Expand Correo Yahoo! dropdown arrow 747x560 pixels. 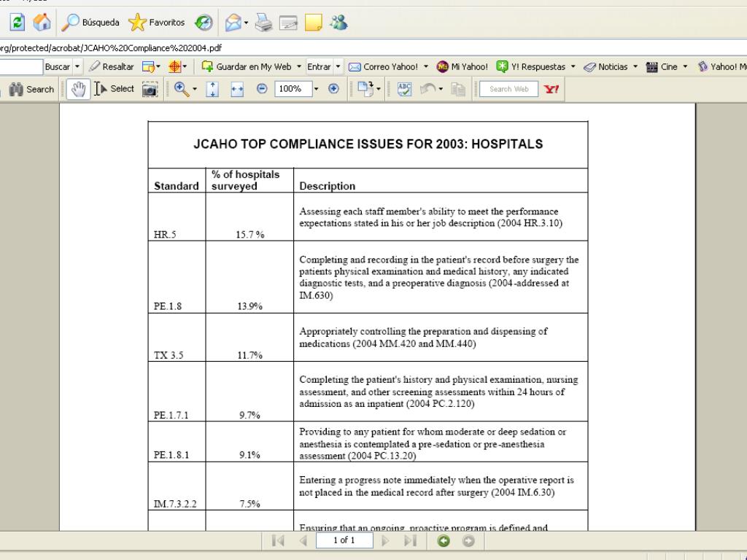[x=426, y=66]
